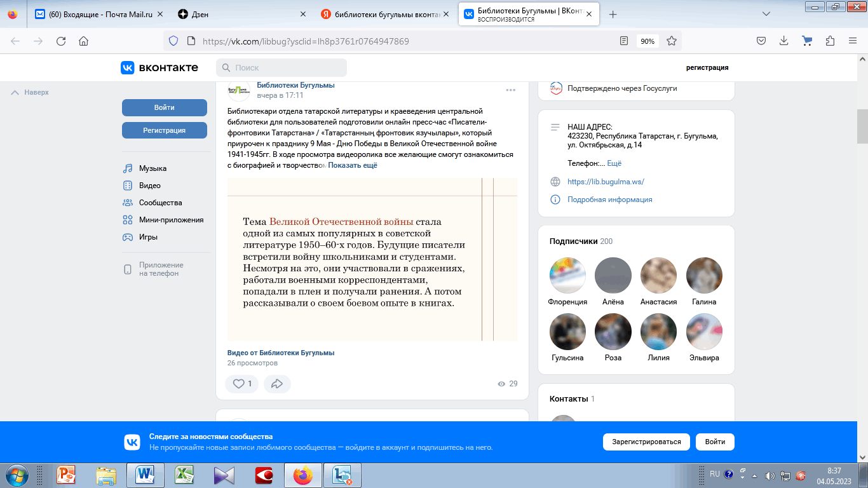
Task: Click the blue Войти sidebar button
Action: (x=165, y=107)
